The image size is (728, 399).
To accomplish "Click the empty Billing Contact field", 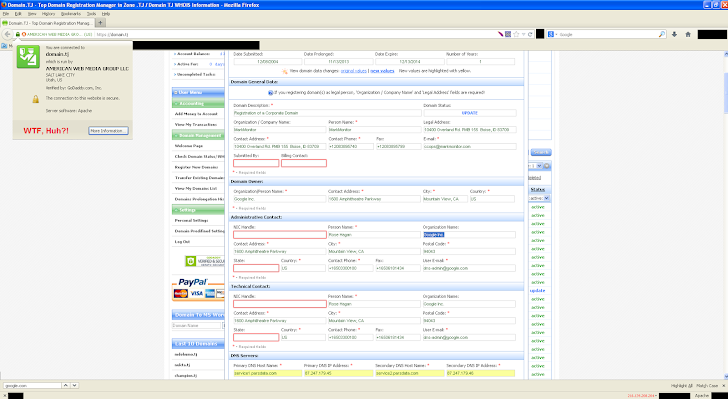I will point(304,163).
